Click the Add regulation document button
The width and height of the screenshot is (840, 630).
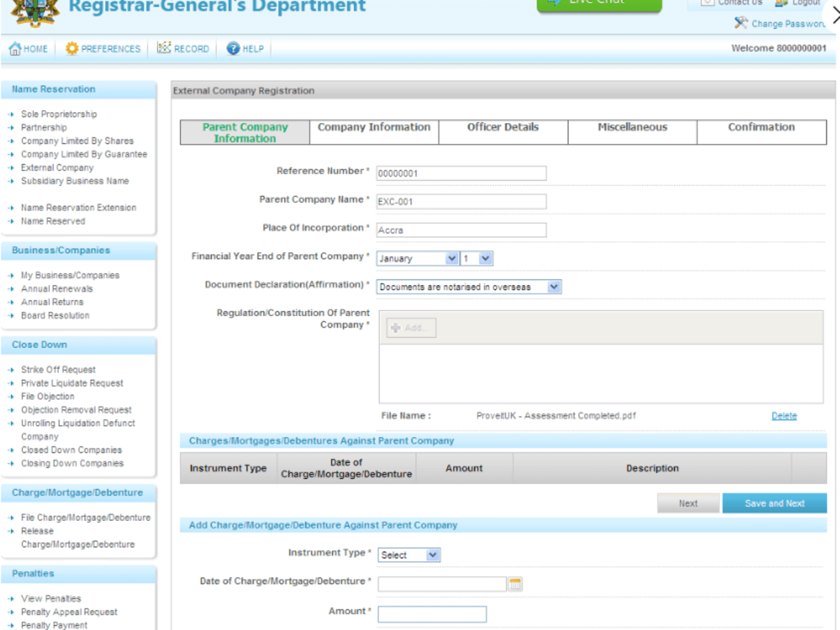point(411,328)
